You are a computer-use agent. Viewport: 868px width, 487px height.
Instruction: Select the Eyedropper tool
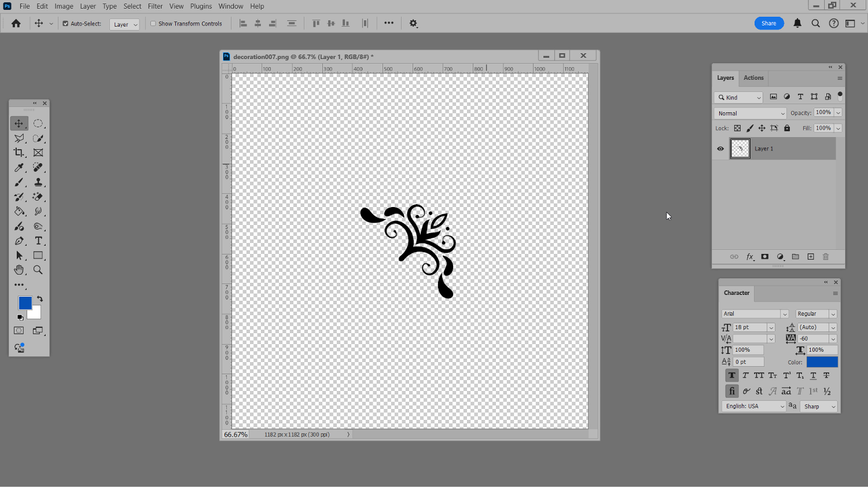point(19,168)
